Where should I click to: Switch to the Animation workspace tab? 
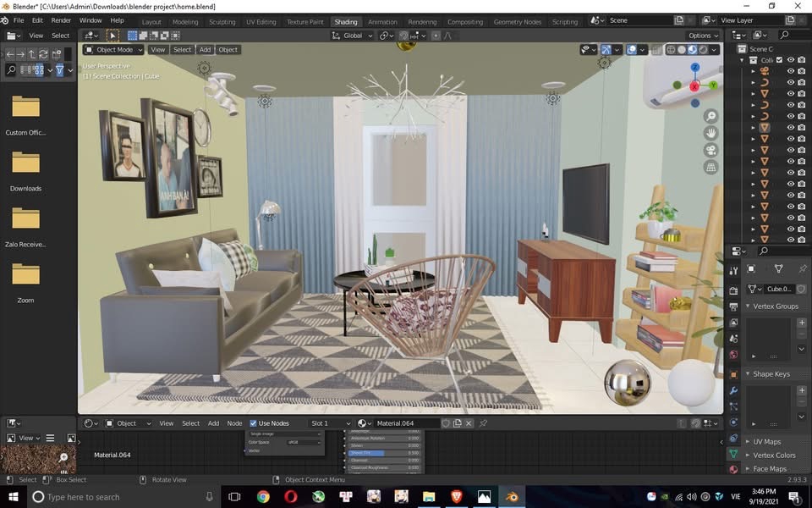pos(382,22)
